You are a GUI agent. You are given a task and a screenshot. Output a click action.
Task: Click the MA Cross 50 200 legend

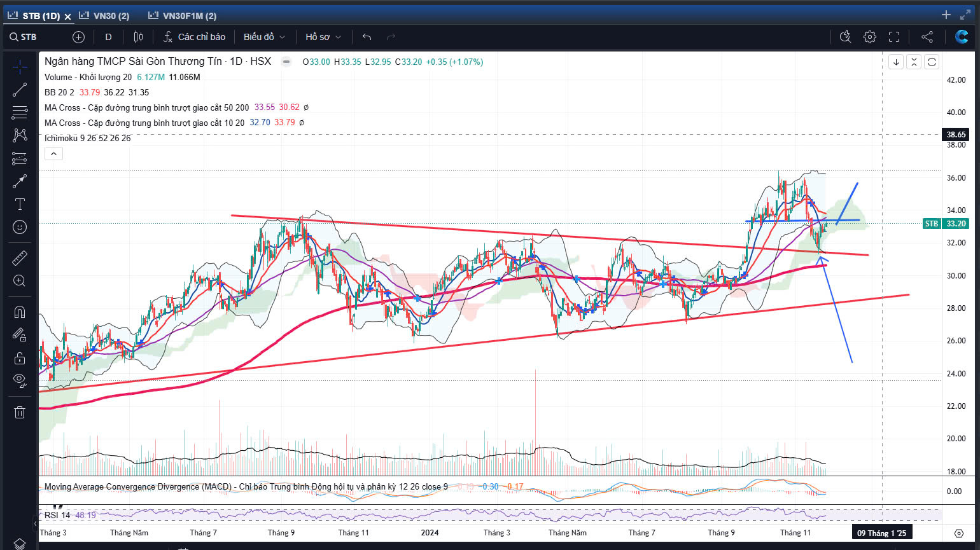147,107
